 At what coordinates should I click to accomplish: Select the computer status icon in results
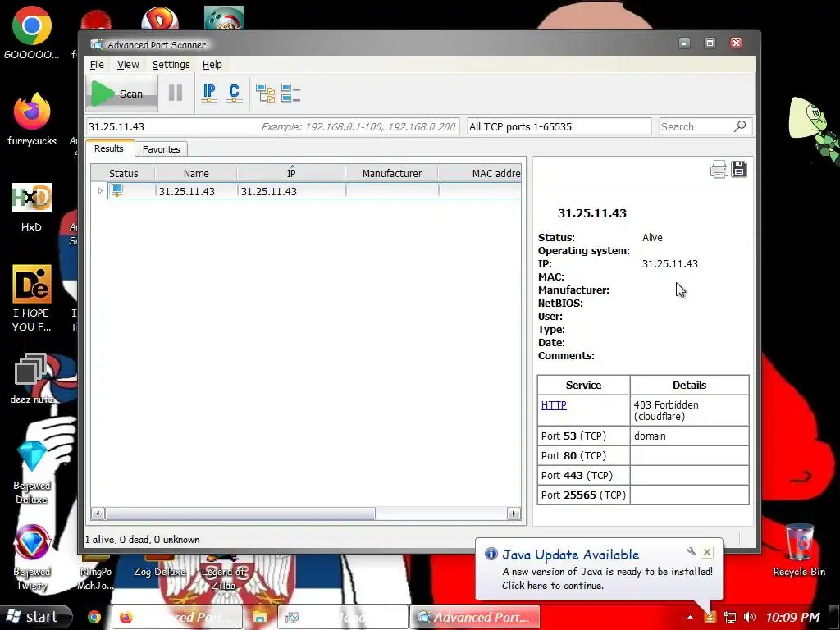(x=116, y=190)
